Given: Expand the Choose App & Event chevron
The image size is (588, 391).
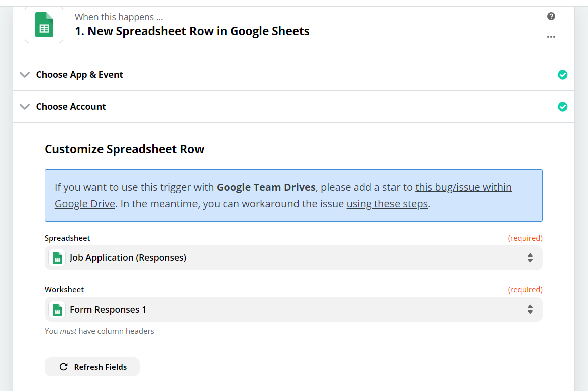Looking at the screenshot, I should click(24, 75).
